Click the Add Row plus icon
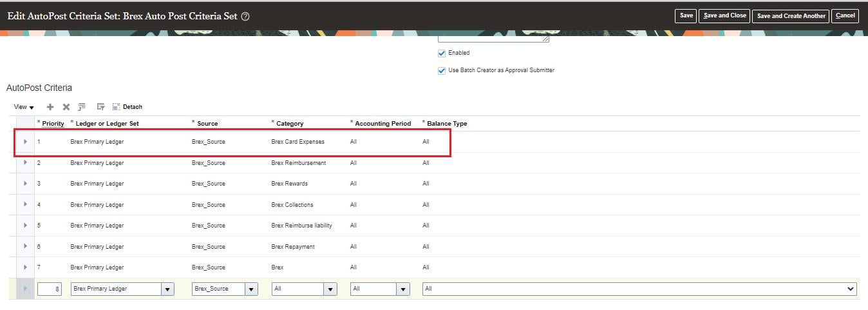868x310 pixels. point(50,107)
